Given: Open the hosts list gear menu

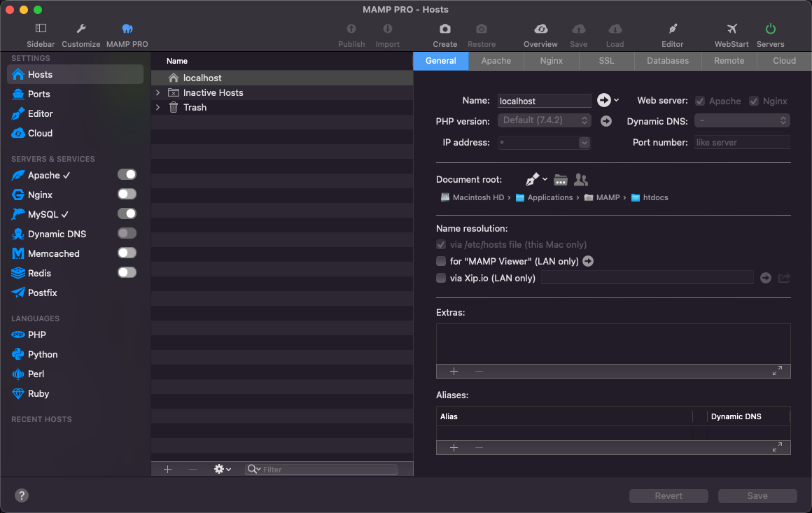Looking at the screenshot, I should [222, 470].
